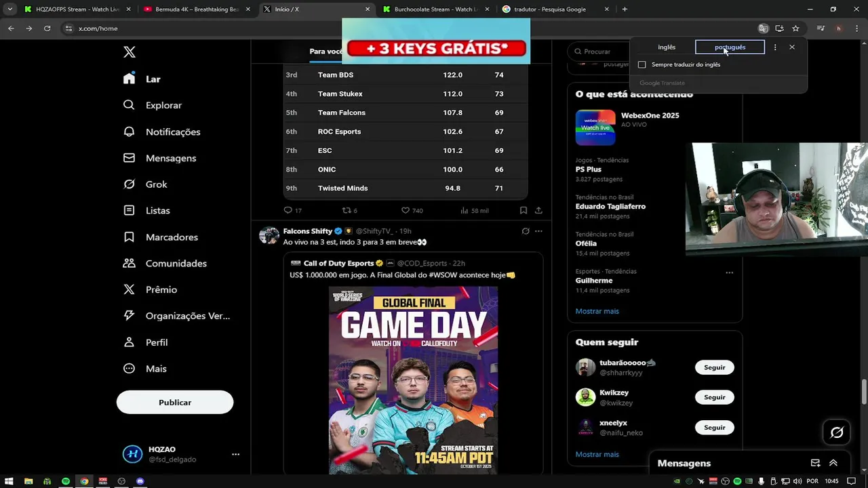Compose new message in Mensagens bar
Screen dimensions: 868x488
tap(816, 463)
